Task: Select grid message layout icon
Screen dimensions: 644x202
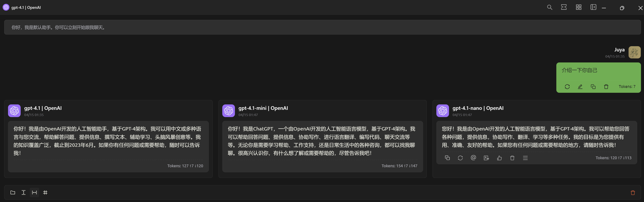Action: 45,193
